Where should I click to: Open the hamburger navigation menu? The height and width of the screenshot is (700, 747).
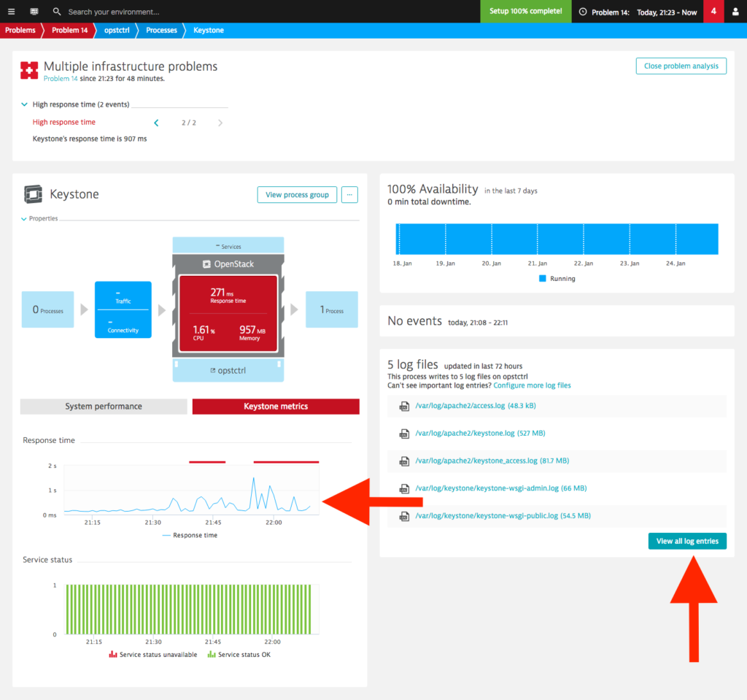click(12, 12)
